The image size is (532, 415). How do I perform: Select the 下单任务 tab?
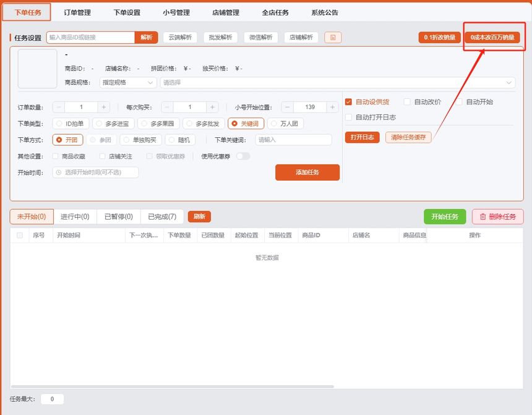[x=27, y=12]
